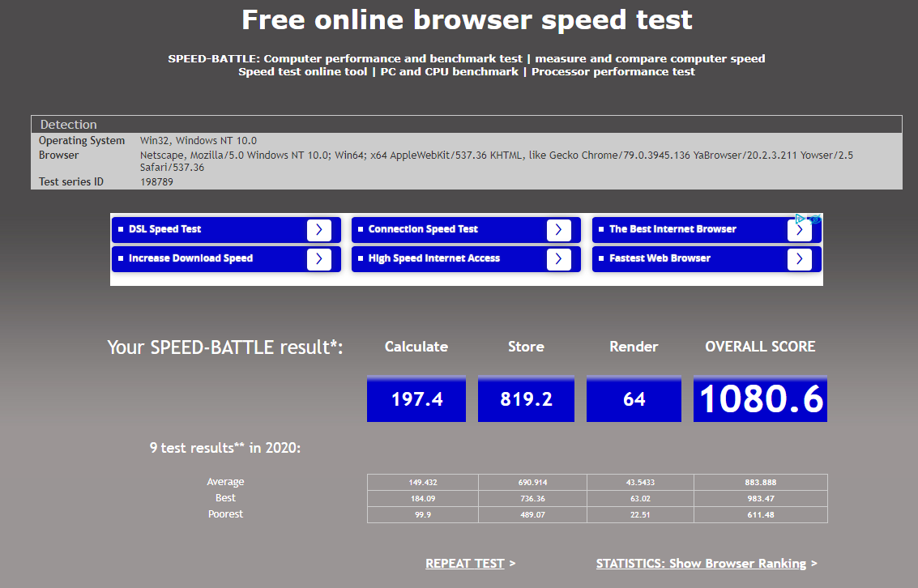Select the Best results row in the table
Image resolution: width=918 pixels, height=588 pixels.
click(597, 497)
